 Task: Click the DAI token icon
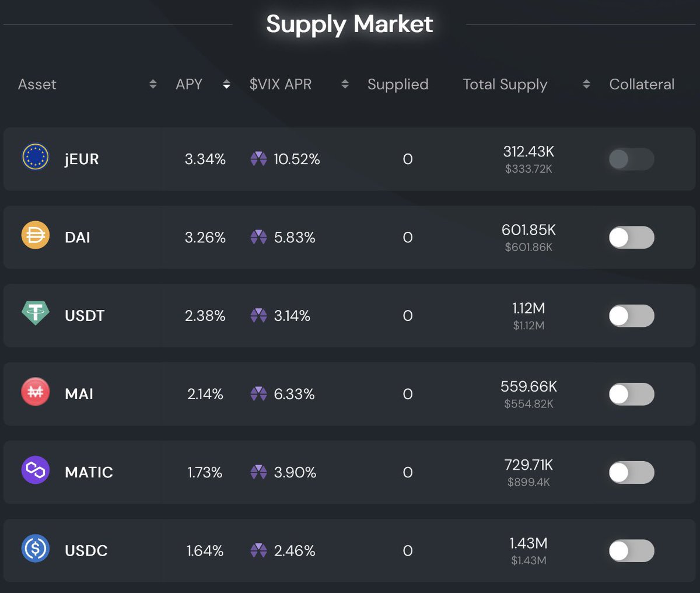(36, 236)
